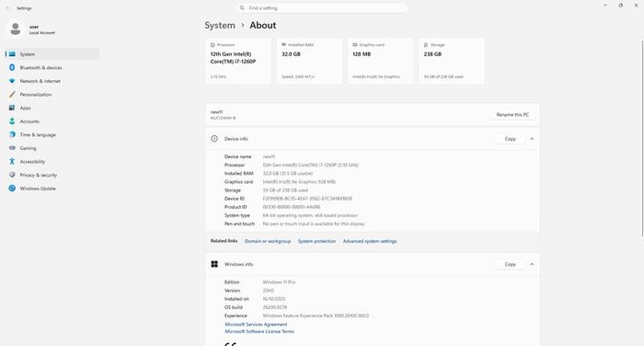Select the Processor summary card
This screenshot has width=644, height=346.
click(238, 61)
